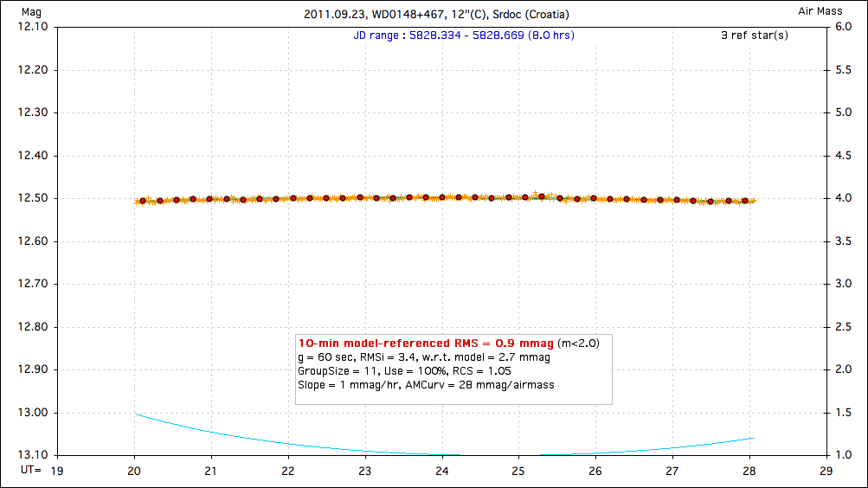
Task: Click the 'GroupSize = 11, Use = 100%' line
Action: [x=405, y=371]
